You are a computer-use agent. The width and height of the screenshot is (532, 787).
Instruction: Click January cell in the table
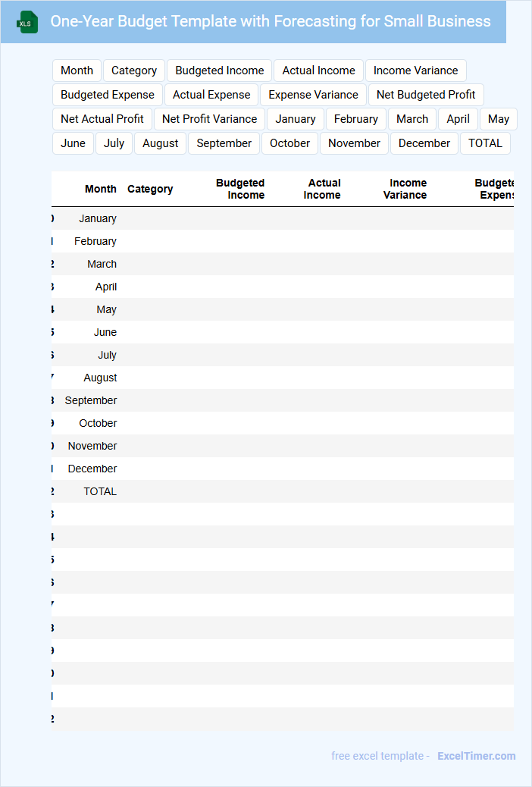97,218
